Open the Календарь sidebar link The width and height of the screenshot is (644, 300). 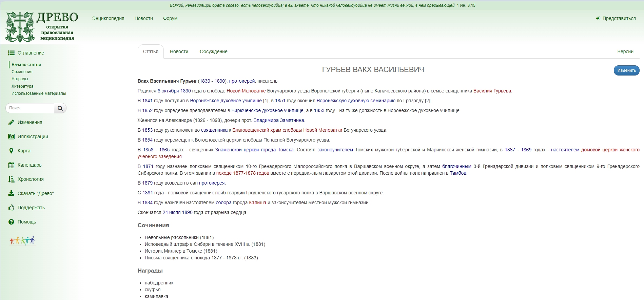pyautogui.click(x=30, y=165)
